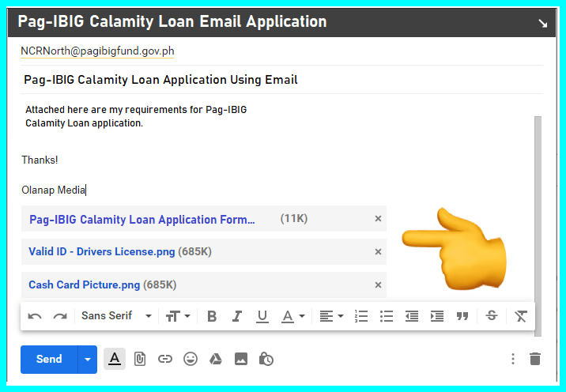Increase the indent level
The width and height of the screenshot is (566, 392).
[437, 317]
